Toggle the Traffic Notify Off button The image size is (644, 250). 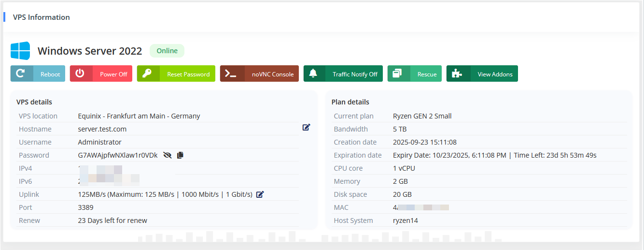(x=343, y=74)
